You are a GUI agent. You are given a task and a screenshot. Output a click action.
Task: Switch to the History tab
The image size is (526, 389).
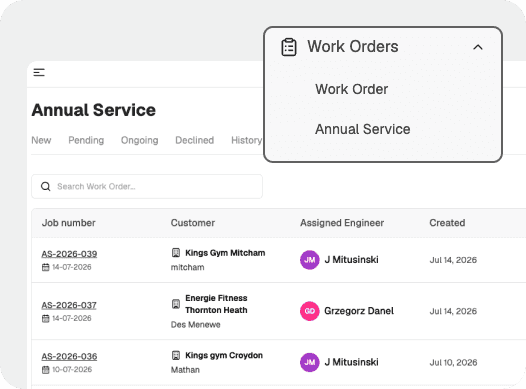pos(247,140)
